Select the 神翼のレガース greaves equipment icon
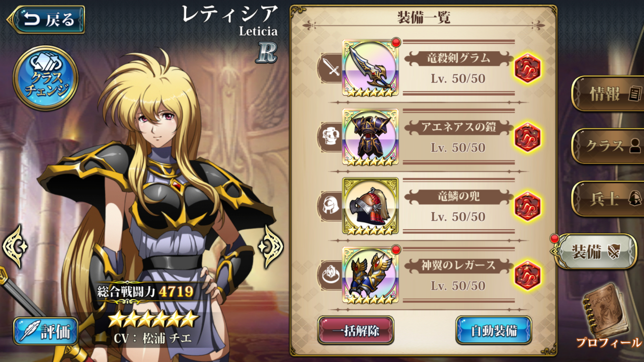The image size is (644, 362). (370, 275)
